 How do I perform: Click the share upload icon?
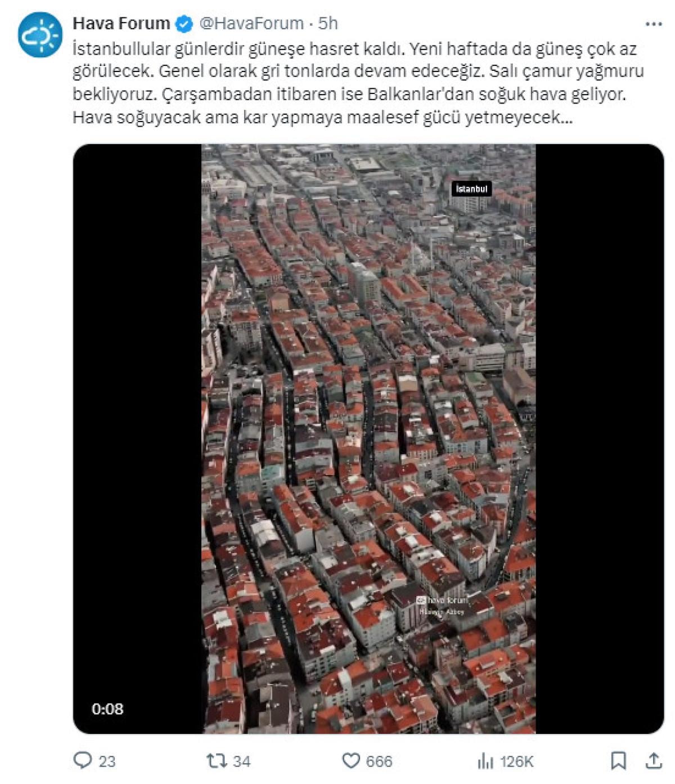(x=653, y=760)
